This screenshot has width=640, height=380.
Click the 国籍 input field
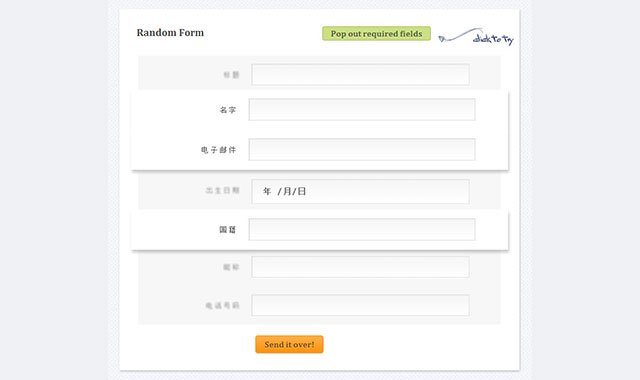(362, 229)
